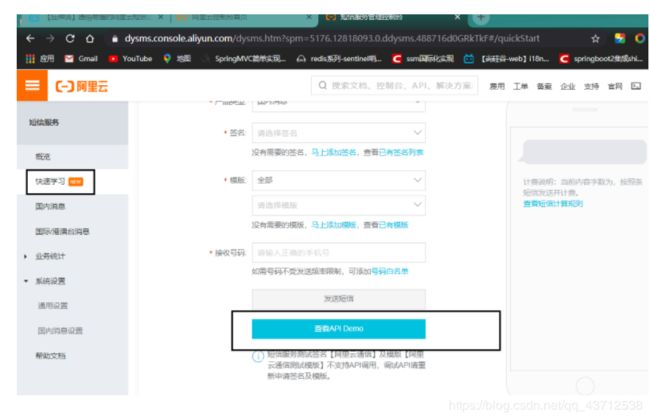Go back to the previous page

30,39
